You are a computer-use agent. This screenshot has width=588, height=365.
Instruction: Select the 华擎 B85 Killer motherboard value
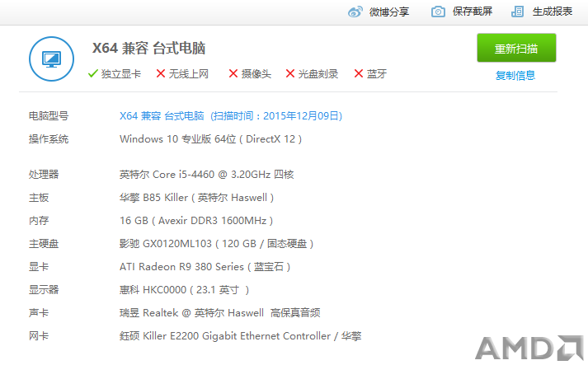[x=196, y=198]
